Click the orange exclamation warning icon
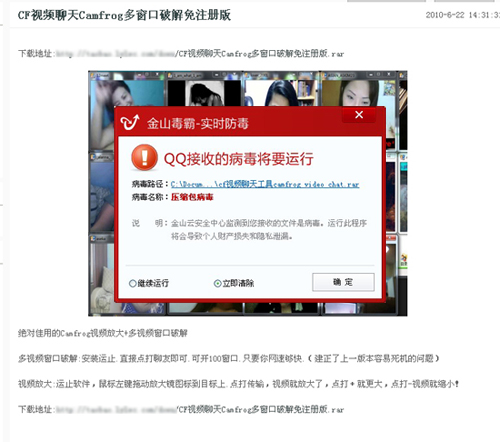500x442 pixels. tap(144, 157)
